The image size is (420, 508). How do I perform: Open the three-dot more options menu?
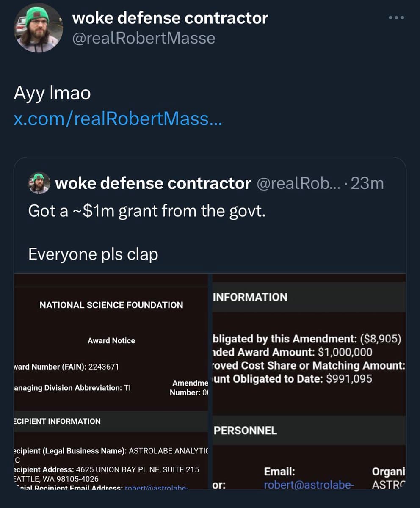click(396, 18)
